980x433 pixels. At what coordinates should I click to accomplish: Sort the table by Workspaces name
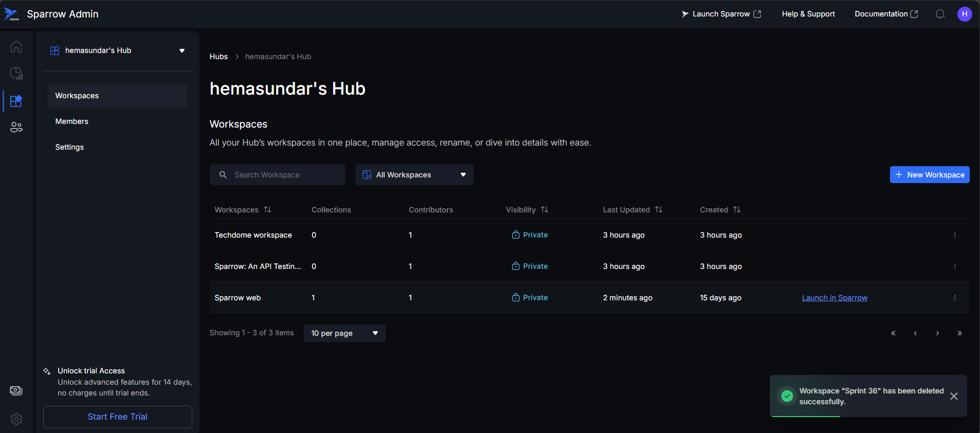point(267,210)
